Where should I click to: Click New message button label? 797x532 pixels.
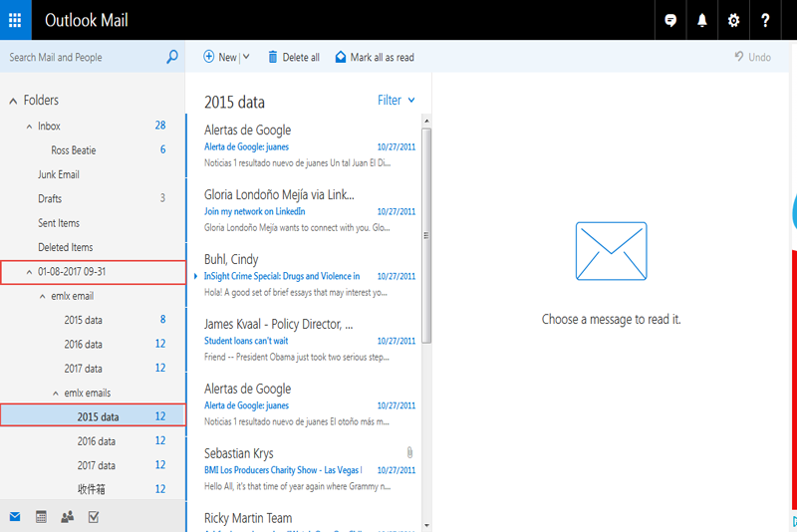227,57
